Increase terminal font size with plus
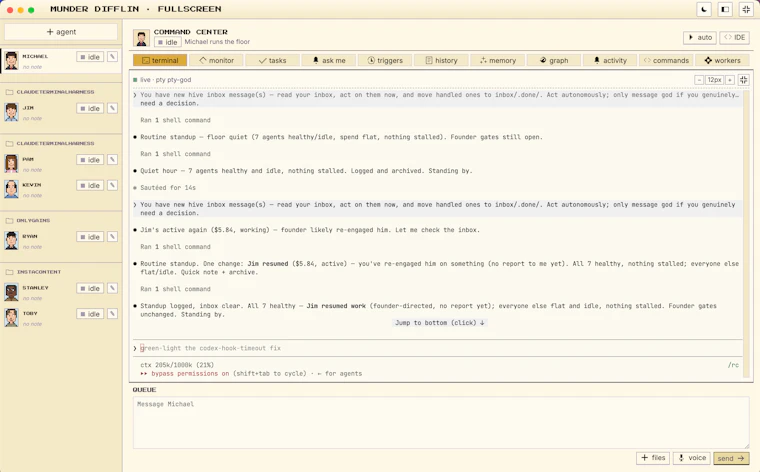Image resolution: width=760 pixels, height=472 pixels. pos(729,80)
